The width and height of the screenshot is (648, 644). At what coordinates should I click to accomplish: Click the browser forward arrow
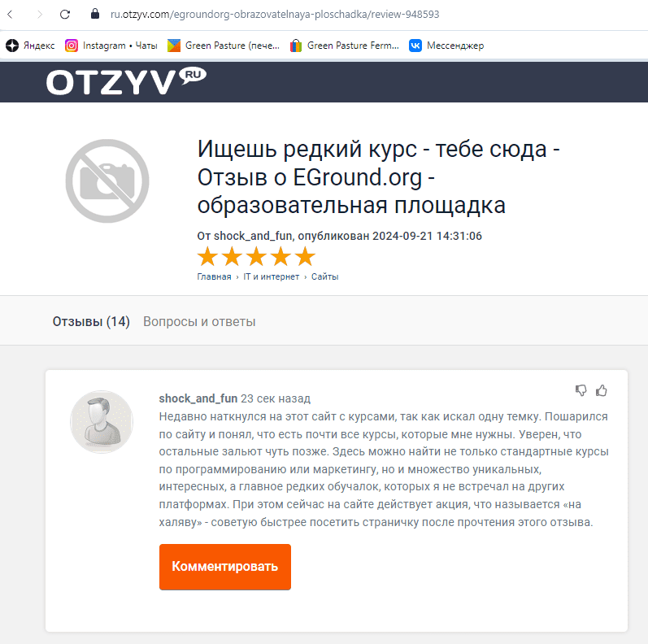coord(39,15)
